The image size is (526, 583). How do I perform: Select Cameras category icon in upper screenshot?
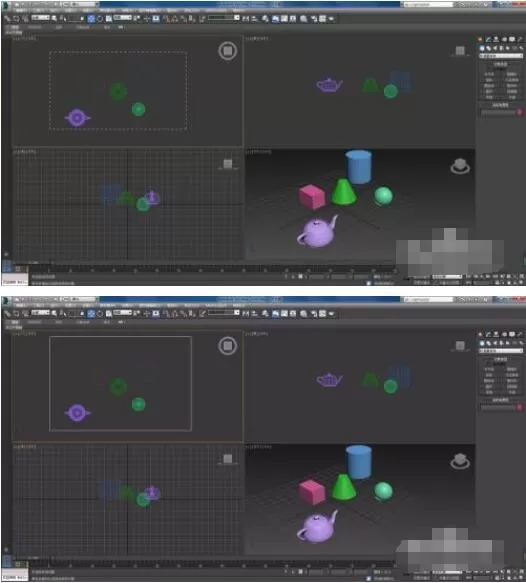pos(501,48)
